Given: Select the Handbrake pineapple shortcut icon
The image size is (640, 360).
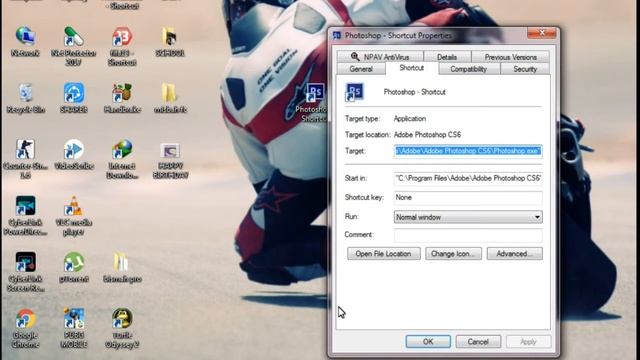Looking at the screenshot, I should click(122, 93).
